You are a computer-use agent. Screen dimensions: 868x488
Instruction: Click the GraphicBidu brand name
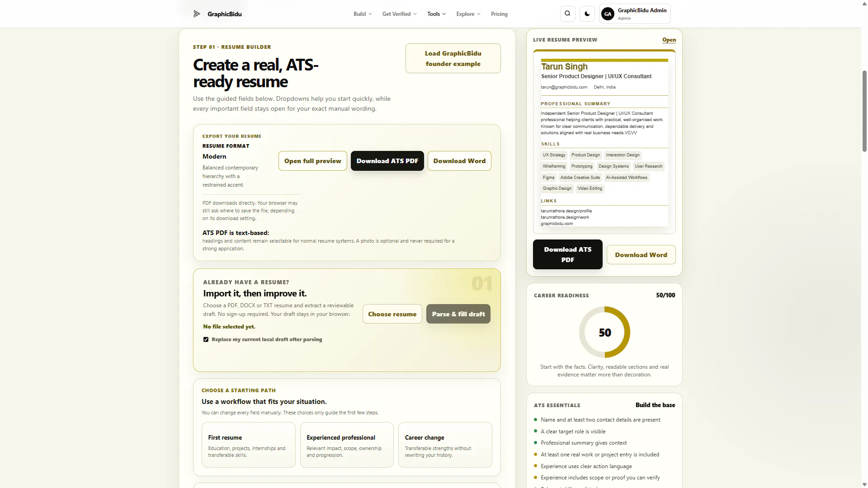click(225, 14)
